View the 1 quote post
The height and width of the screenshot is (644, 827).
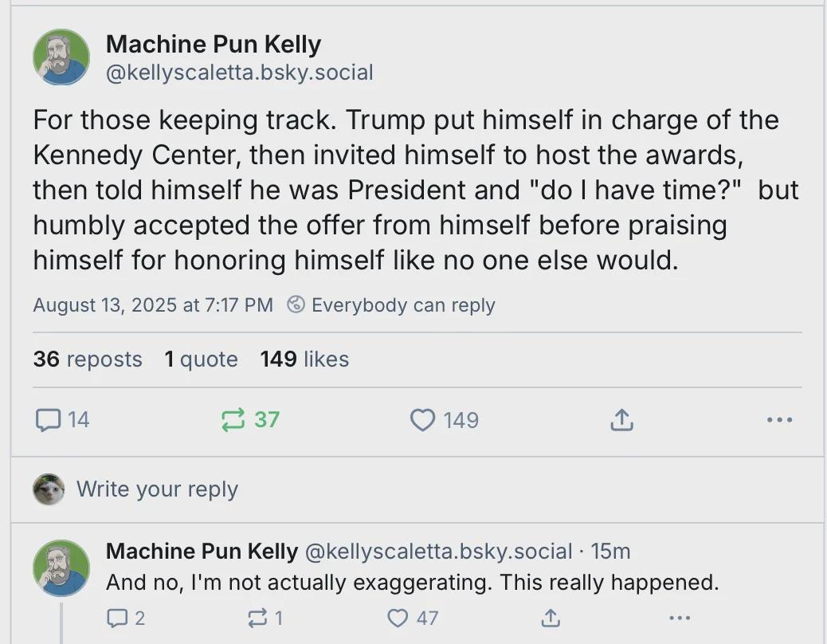[201, 359]
